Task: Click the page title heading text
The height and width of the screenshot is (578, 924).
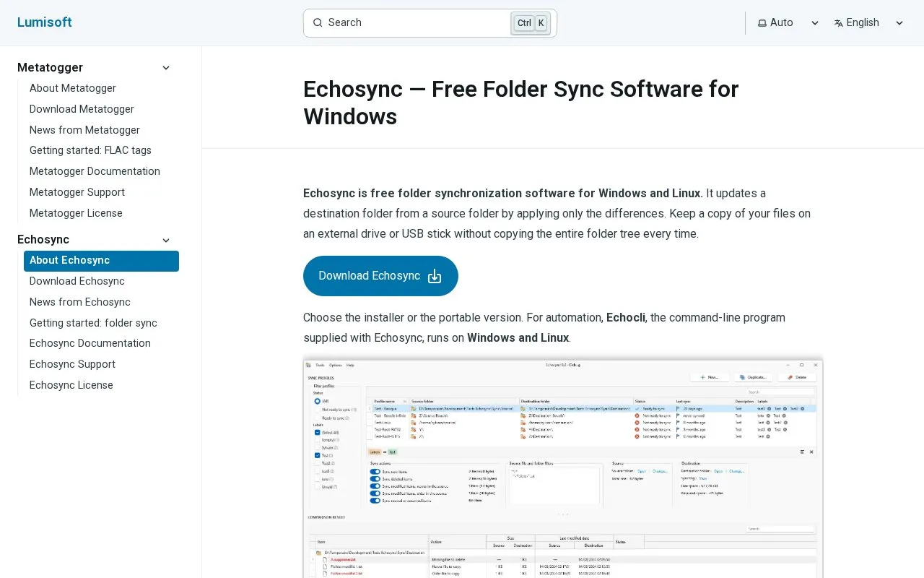Action: pos(521,103)
